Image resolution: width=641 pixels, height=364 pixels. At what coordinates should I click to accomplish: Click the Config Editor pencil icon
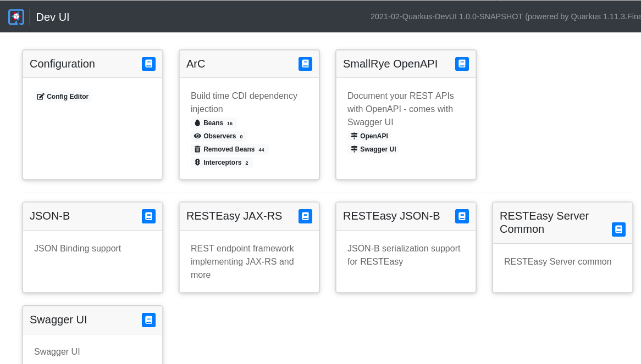[41, 97]
